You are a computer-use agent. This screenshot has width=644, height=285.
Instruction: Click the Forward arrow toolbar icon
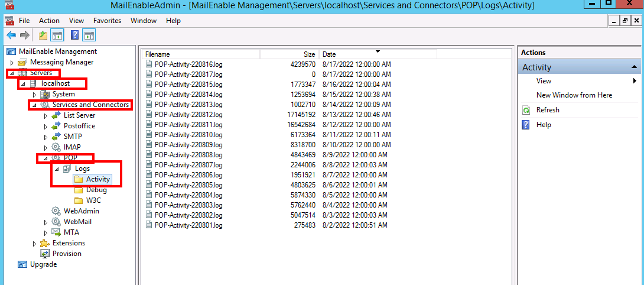pos(25,35)
